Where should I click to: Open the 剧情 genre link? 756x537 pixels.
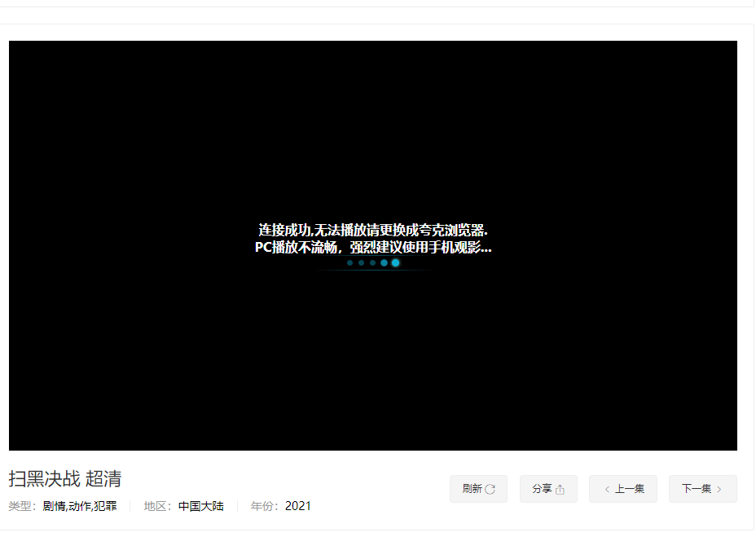(x=53, y=505)
